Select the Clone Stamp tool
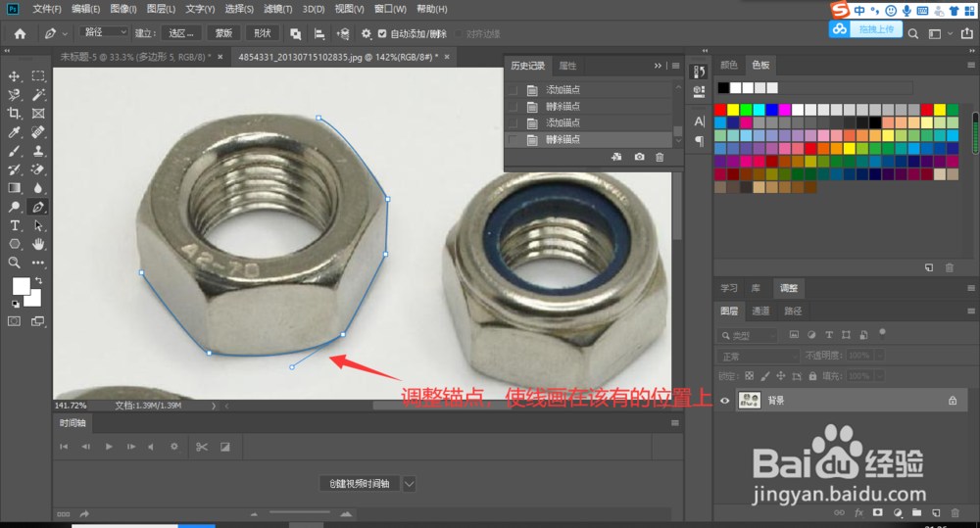 tap(38, 151)
